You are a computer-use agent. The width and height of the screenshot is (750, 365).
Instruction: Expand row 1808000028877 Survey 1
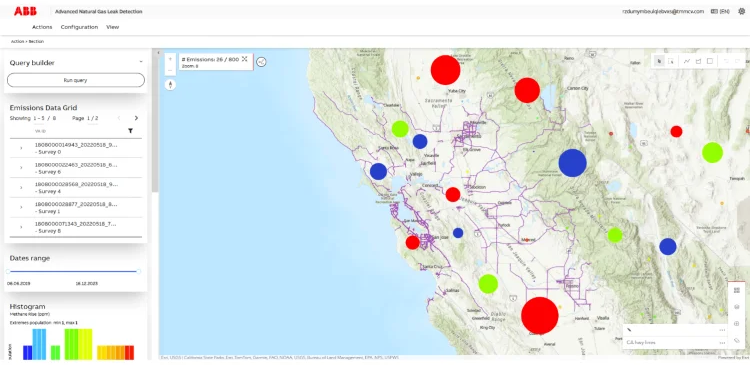[21, 207]
